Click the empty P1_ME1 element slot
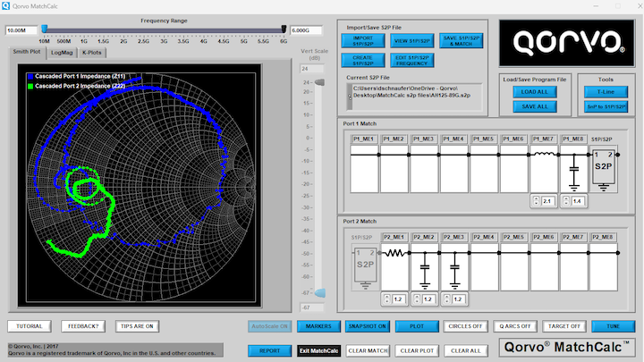 point(364,169)
